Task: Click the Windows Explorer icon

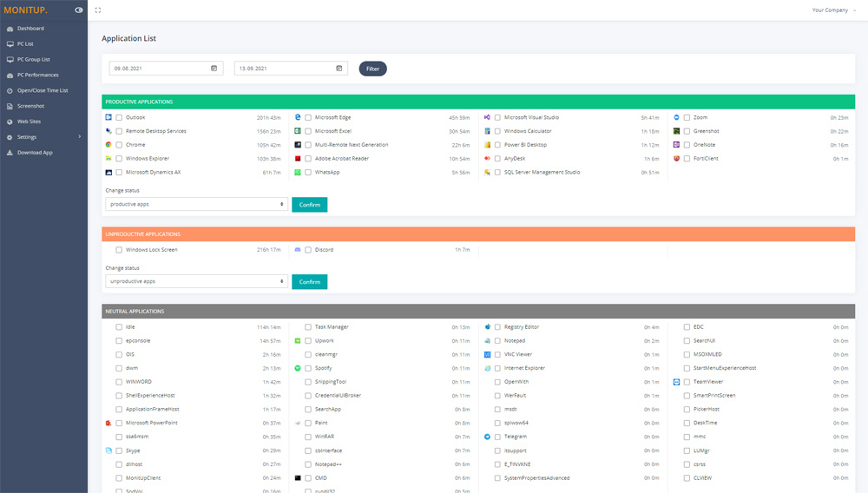Action: click(108, 158)
